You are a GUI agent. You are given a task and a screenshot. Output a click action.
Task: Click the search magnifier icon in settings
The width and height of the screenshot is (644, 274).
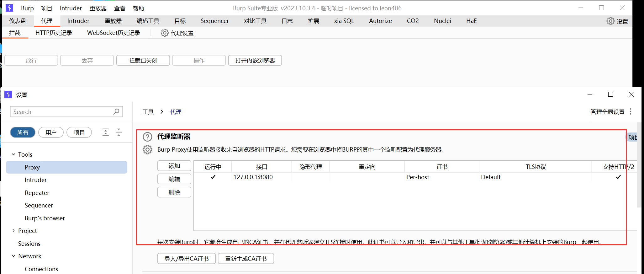(x=116, y=111)
